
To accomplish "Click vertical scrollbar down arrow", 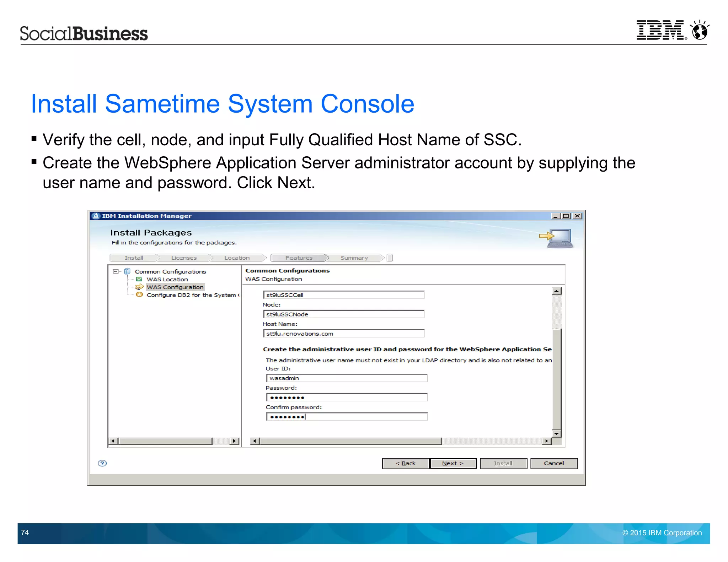I will (557, 434).
